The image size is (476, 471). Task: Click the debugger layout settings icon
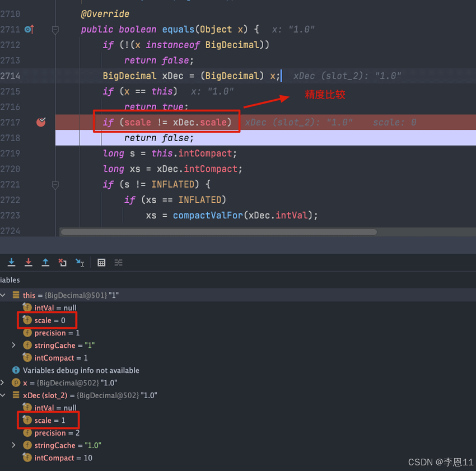pyautogui.click(x=118, y=262)
